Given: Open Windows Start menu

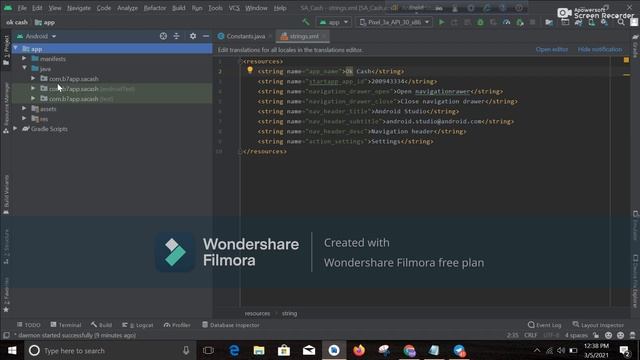Looking at the screenshot, I should point(12,351).
